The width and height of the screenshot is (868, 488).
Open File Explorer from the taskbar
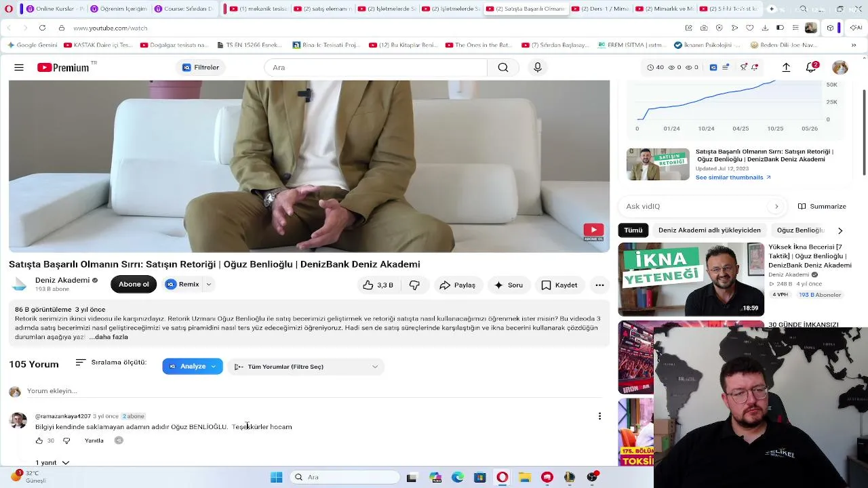click(x=525, y=477)
